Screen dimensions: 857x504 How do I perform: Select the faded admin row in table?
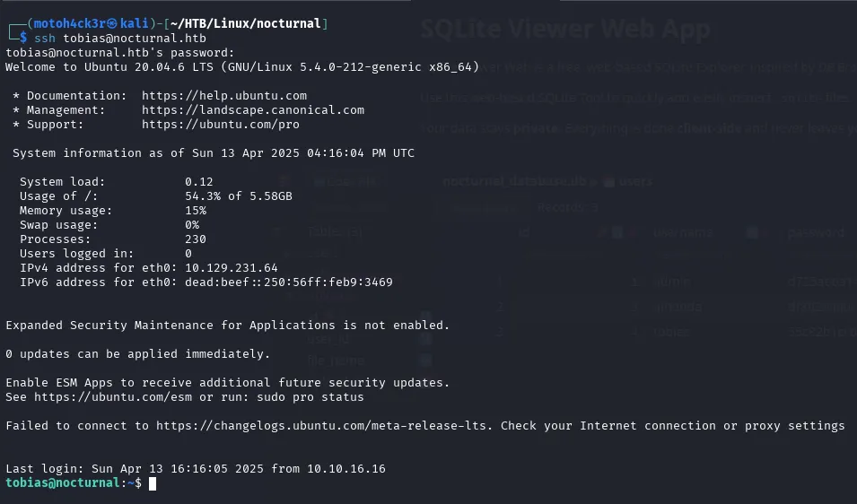pyautogui.click(x=672, y=282)
